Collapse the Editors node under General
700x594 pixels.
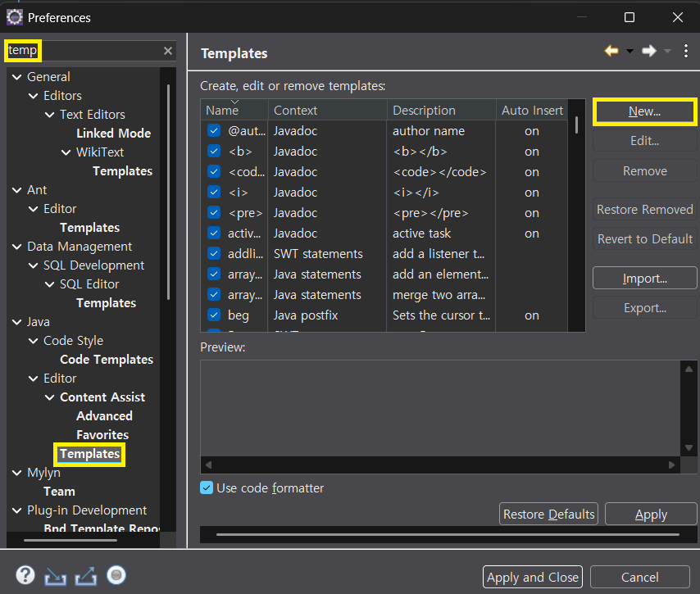pos(33,96)
